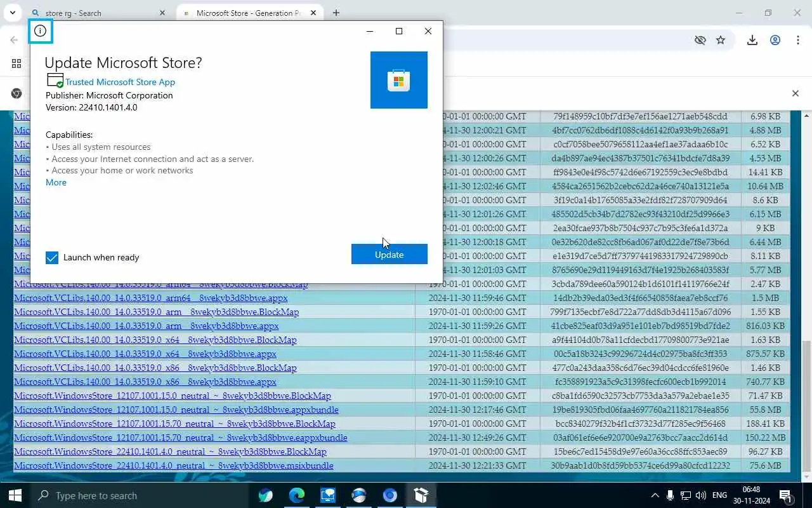The image size is (812, 508).
Task: Select the 'Microsoft Store - Generation' tab
Action: [x=249, y=13]
